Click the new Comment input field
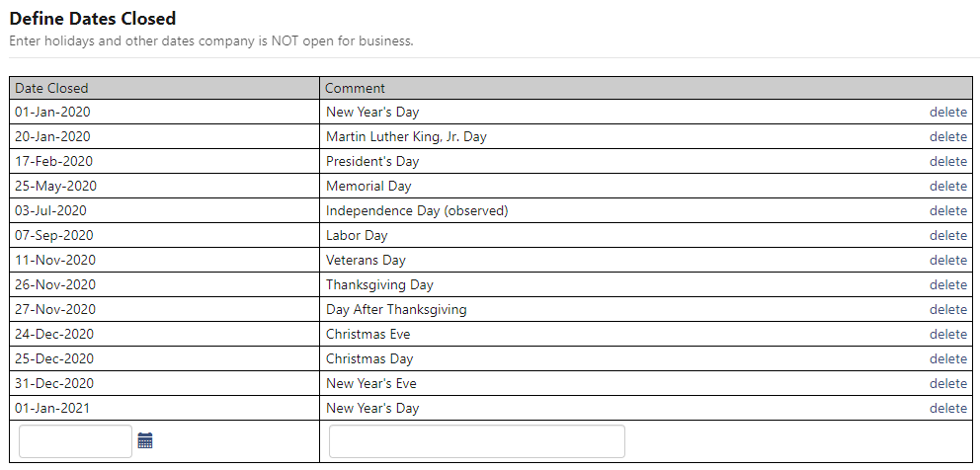Image resolution: width=980 pixels, height=470 pixels. [476, 441]
